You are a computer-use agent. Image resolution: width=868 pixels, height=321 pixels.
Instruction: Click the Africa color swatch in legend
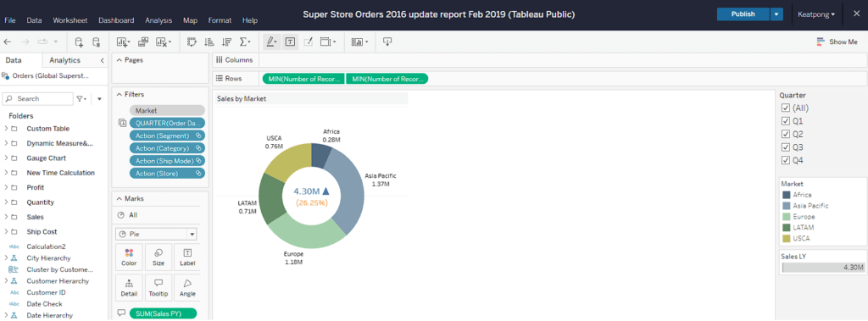point(786,195)
